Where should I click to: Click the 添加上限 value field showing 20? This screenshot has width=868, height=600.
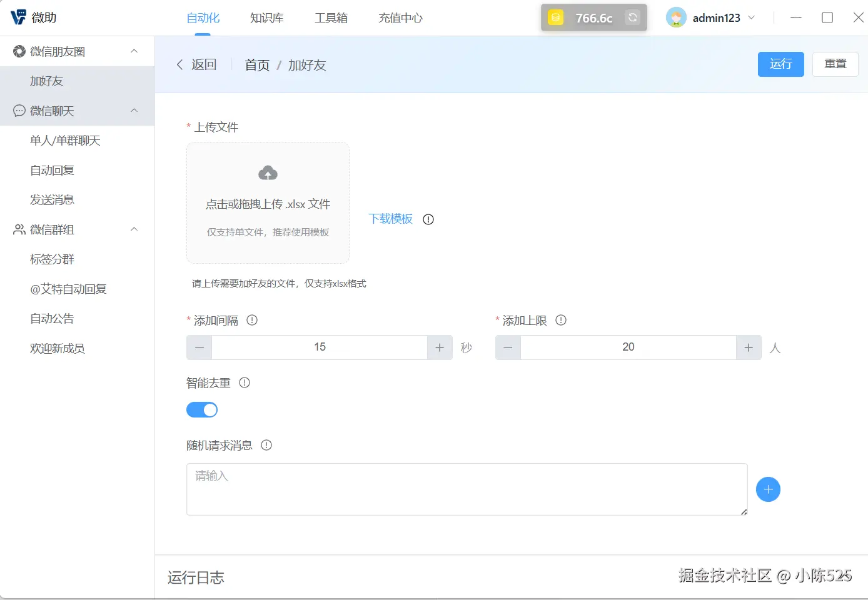pos(628,347)
